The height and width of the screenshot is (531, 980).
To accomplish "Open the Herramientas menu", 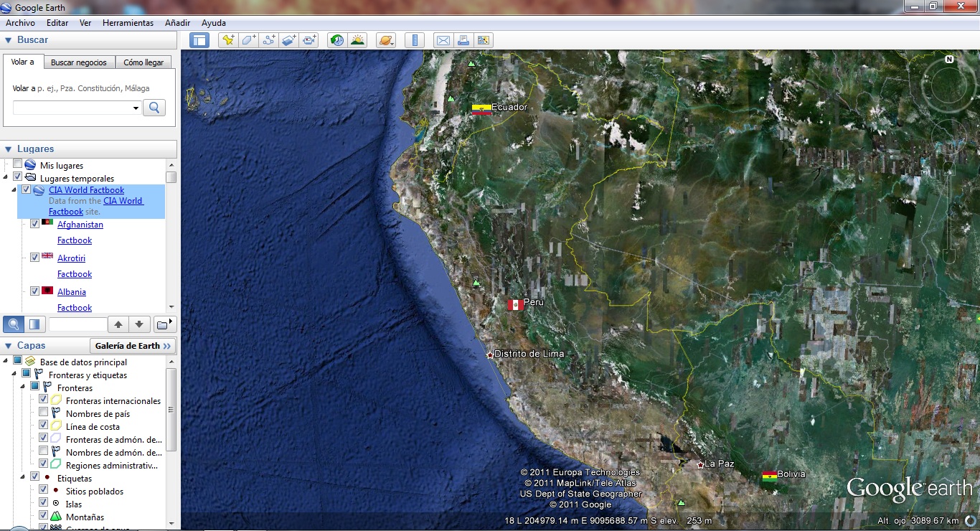I will 128,22.
